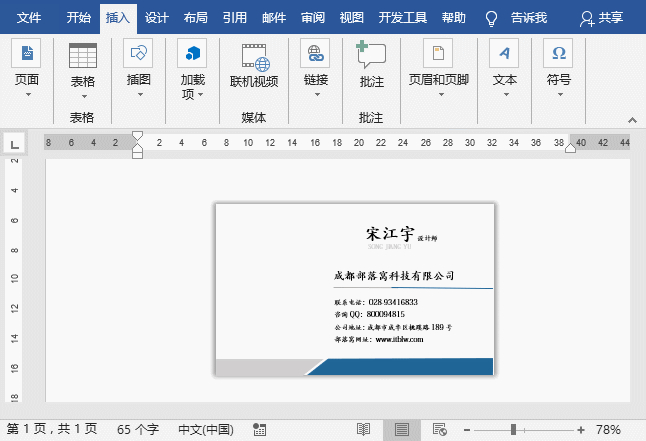Click the Symbol (符号) omega icon

click(x=559, y=54)
